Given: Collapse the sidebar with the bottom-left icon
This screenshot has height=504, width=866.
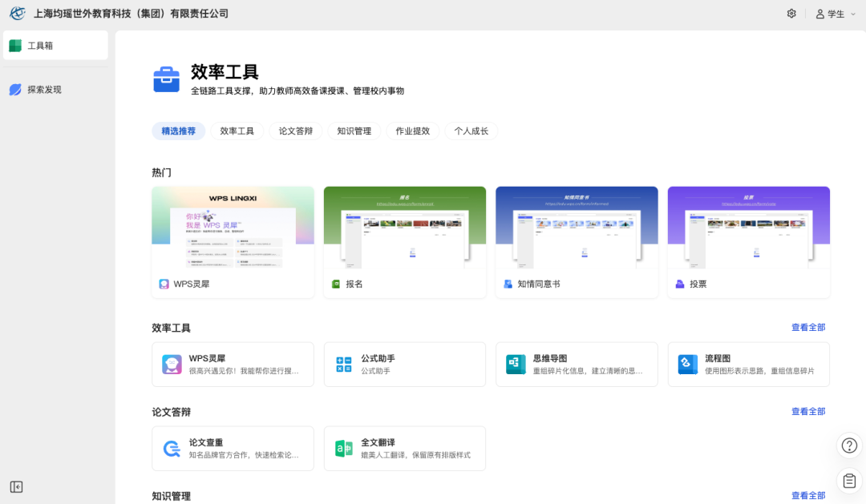Looking at the screenshot, I should 16,486.
